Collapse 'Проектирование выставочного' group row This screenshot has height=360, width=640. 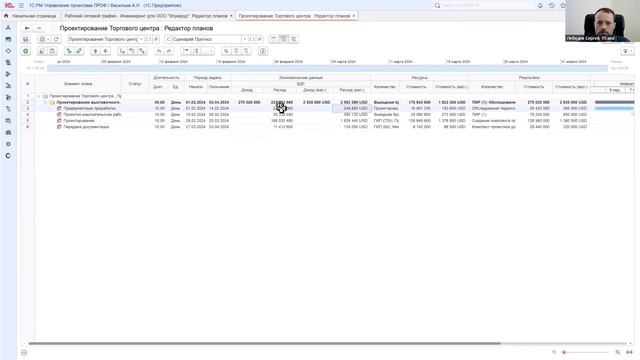[46, 102]
